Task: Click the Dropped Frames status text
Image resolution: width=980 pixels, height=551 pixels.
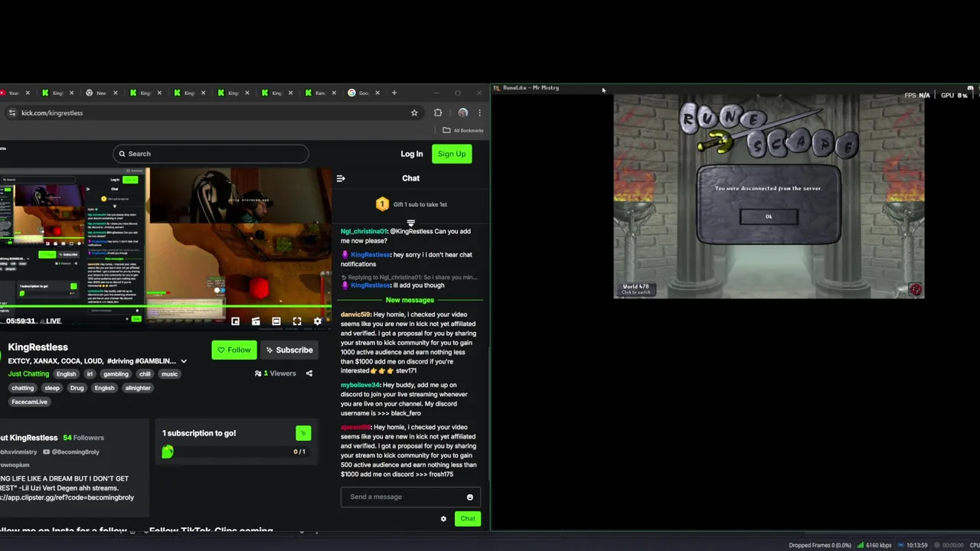Action: 820,545
